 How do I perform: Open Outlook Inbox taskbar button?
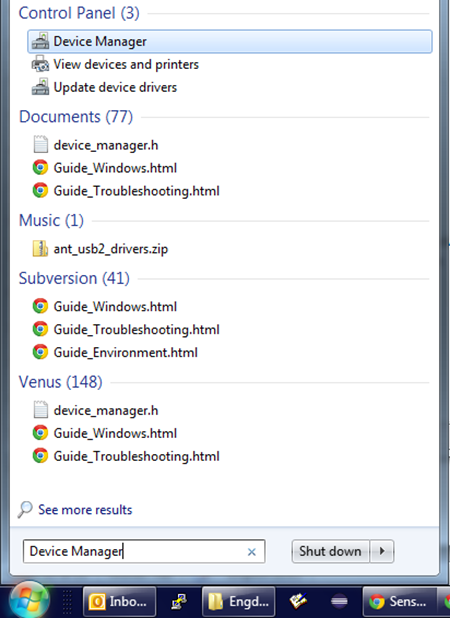(119, 601)
